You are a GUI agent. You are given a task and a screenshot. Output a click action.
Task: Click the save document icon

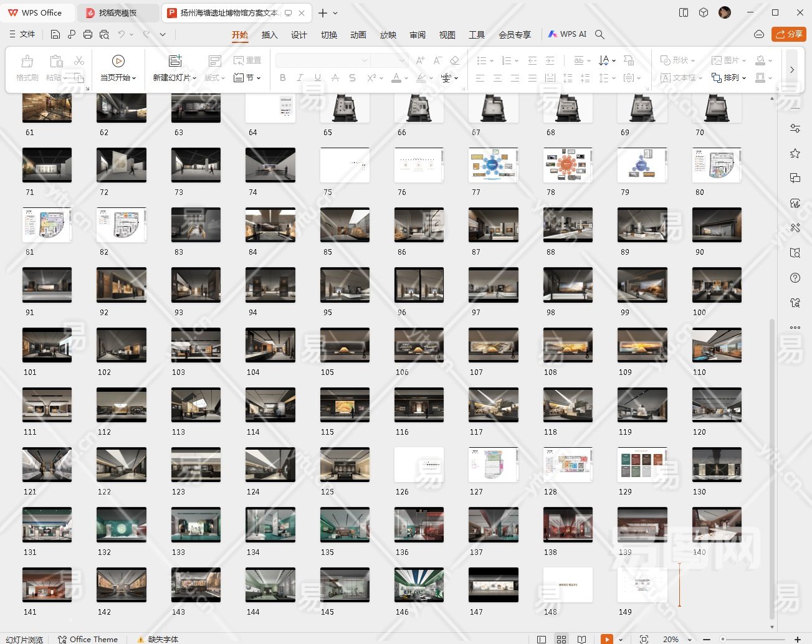pos(55,35)
